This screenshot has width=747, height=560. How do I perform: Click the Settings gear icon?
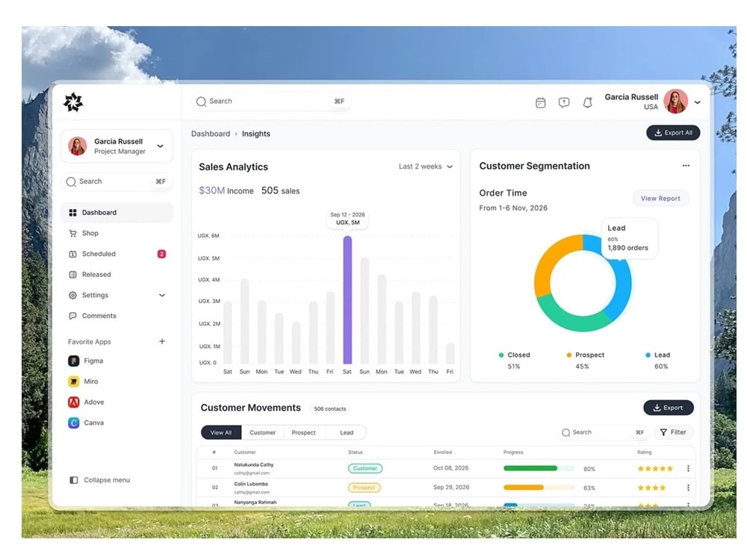[x=72, y=295]
